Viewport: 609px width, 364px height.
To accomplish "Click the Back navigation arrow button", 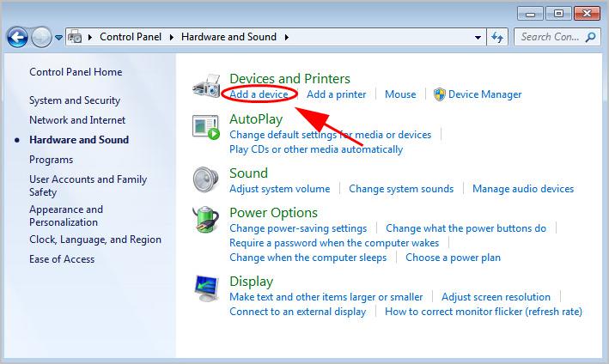I will coord(17,38).
